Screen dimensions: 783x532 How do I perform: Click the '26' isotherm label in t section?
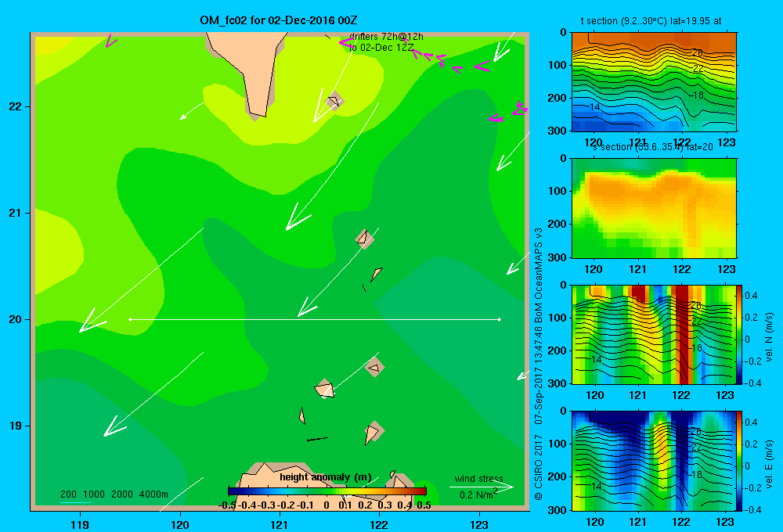click(x=697, y=52)
